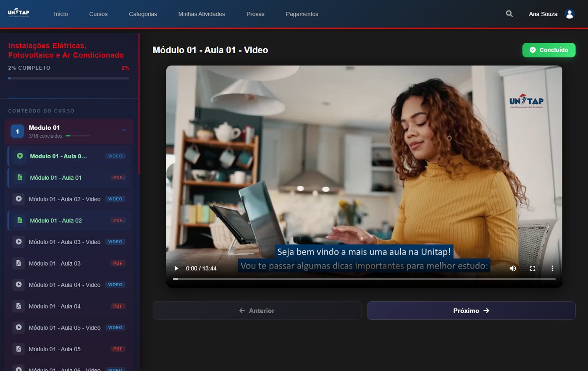Click the UNITAP logo in the navbar
Viewport: 588px width, 371px height.
click(18, 13)
